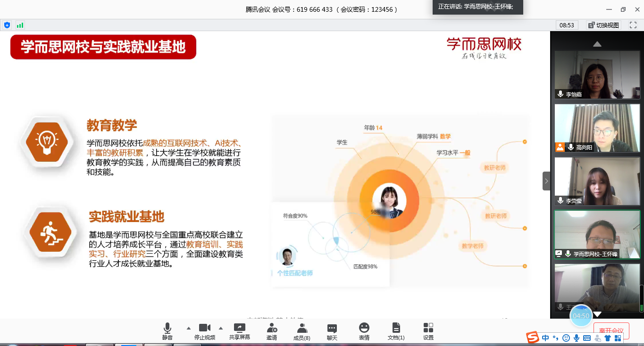The height and width of the screenshot is (346, 644).
Task: Select 李怡嘉's video thumbnail
Action: (x=597, y=74)
